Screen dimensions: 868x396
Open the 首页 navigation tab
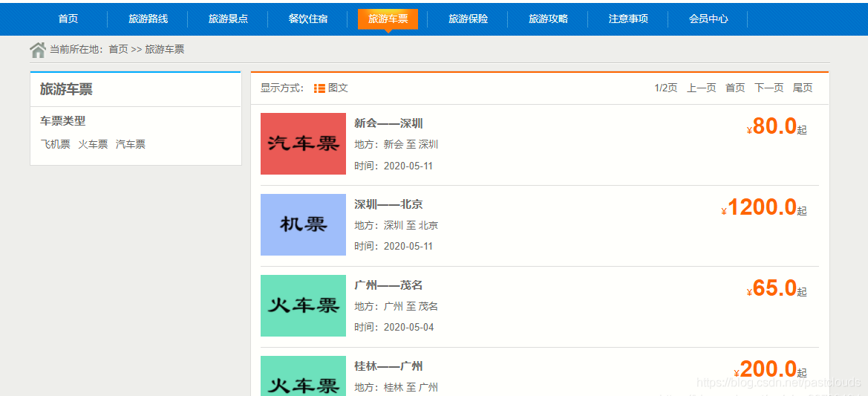(68, 19)
